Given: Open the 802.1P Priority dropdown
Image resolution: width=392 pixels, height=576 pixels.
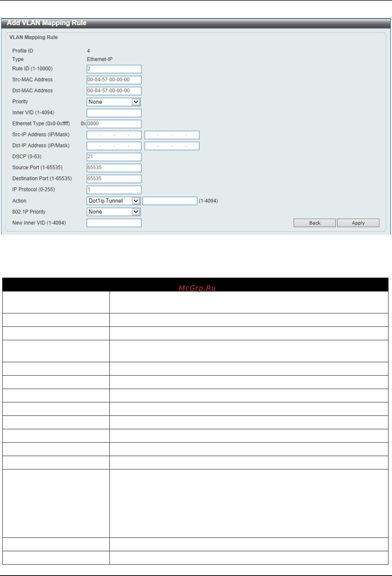Looking at the screenshot, I should 114,212.
